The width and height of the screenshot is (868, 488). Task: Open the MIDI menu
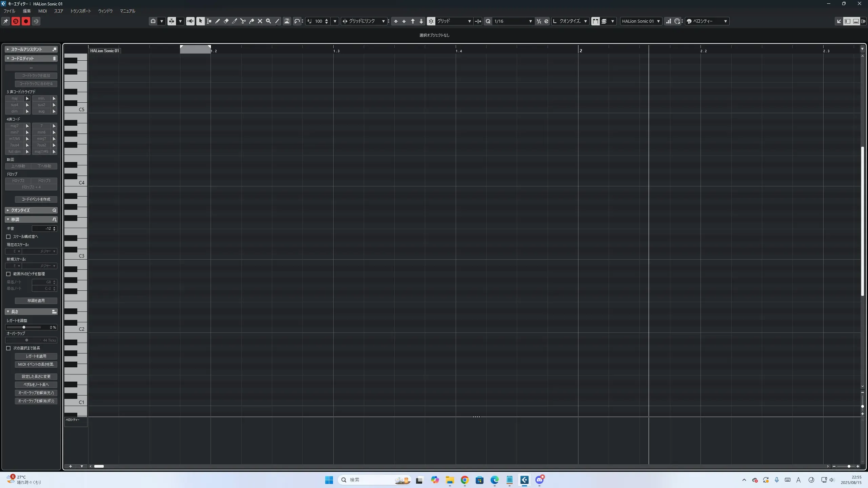42,11
